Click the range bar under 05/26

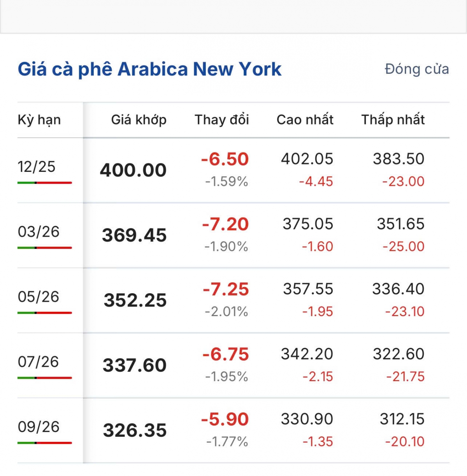pos(45,313)
